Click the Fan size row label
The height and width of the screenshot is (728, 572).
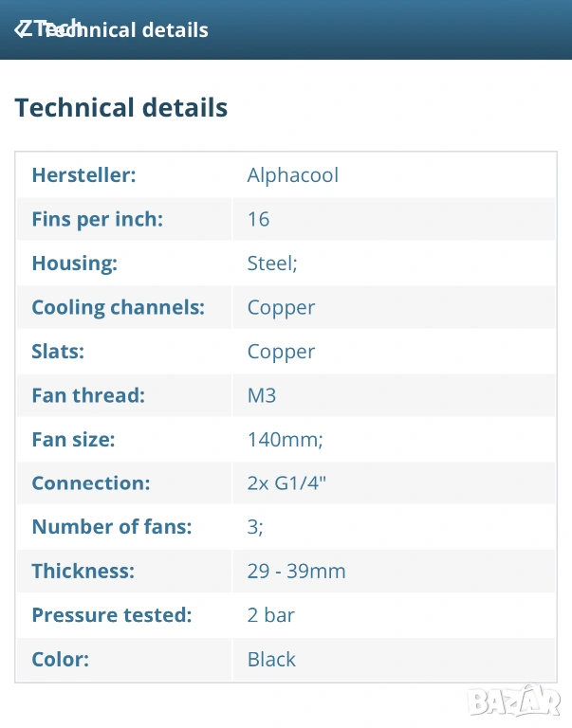[73, 440]
